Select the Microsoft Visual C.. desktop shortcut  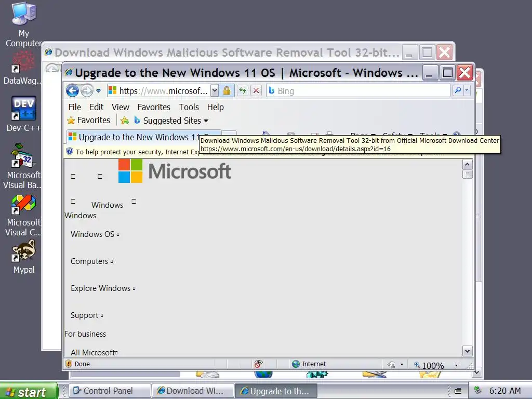click(x=23, y=216)
